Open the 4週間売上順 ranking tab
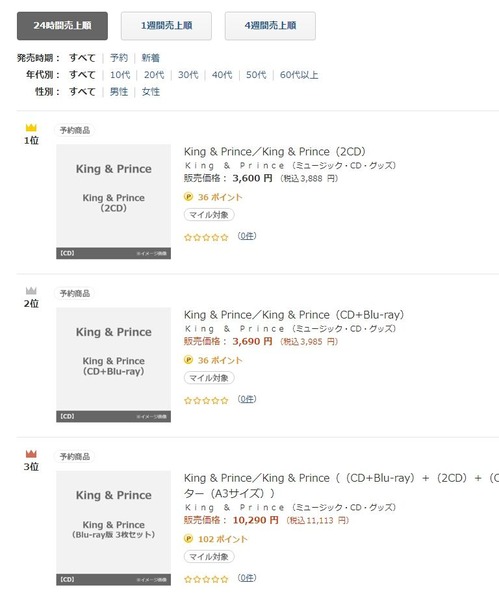 pos(270,26)
